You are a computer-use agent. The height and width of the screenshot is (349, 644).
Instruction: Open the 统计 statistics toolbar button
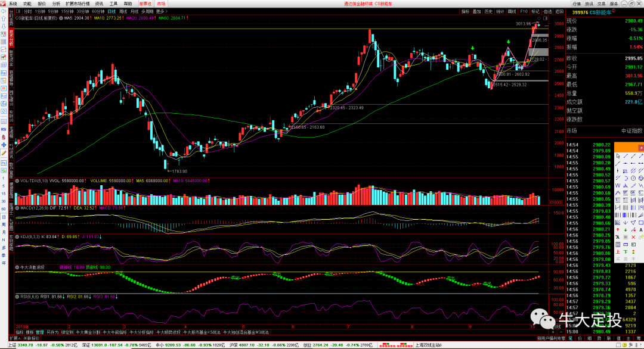500,11
